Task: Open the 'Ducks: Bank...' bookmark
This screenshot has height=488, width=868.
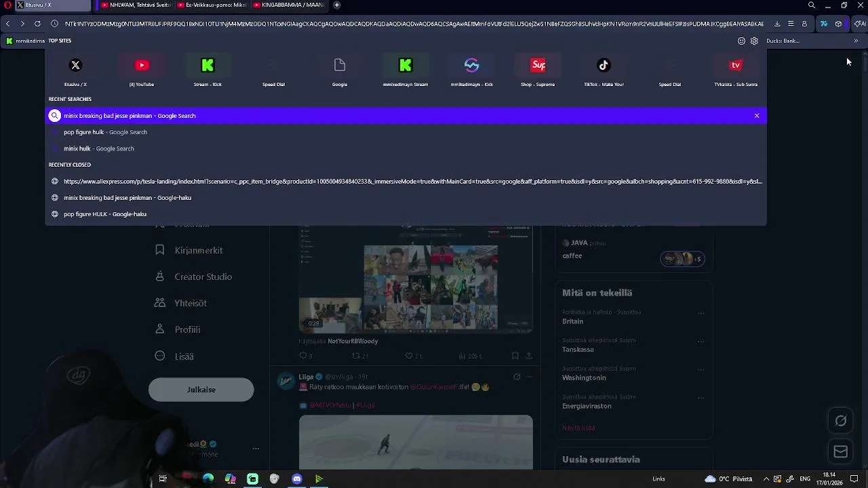Action: coord(783,41)
